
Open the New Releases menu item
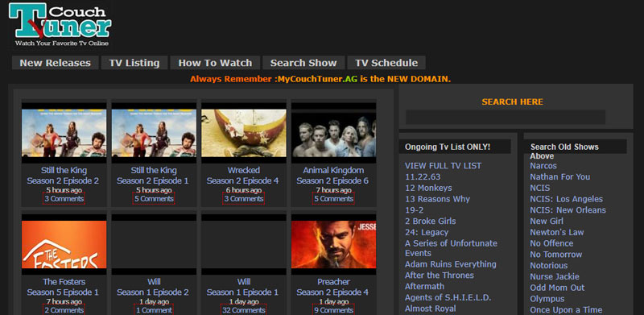click(x=55, y=63)
